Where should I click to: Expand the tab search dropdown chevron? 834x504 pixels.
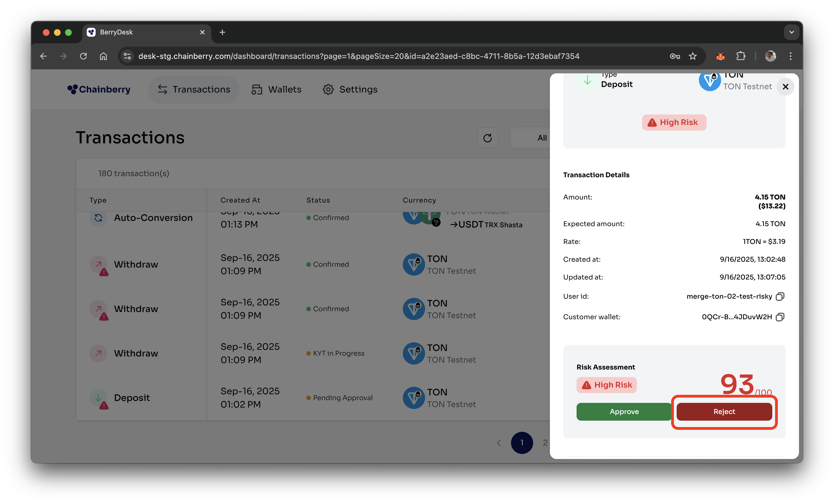[x=791, y=33]
